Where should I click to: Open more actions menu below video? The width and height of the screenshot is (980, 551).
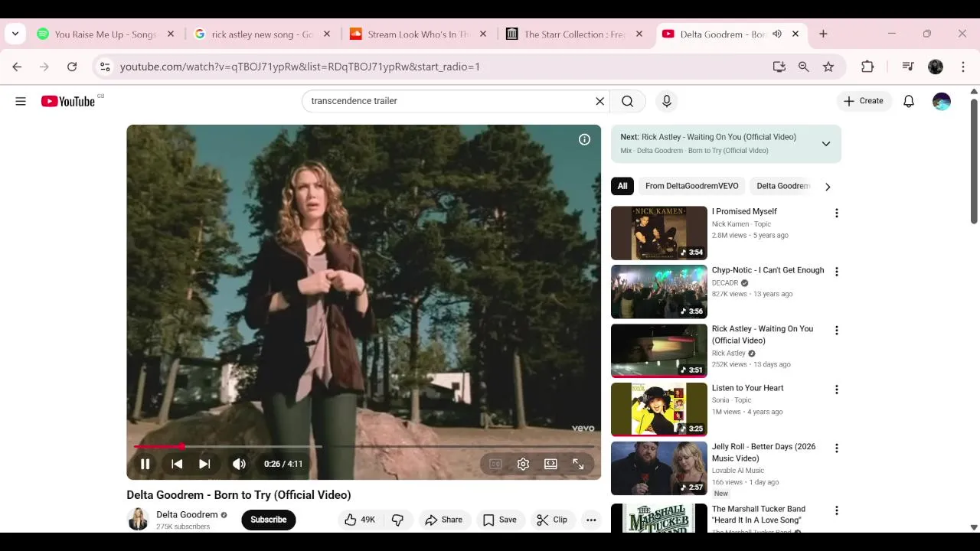point(591,520)
